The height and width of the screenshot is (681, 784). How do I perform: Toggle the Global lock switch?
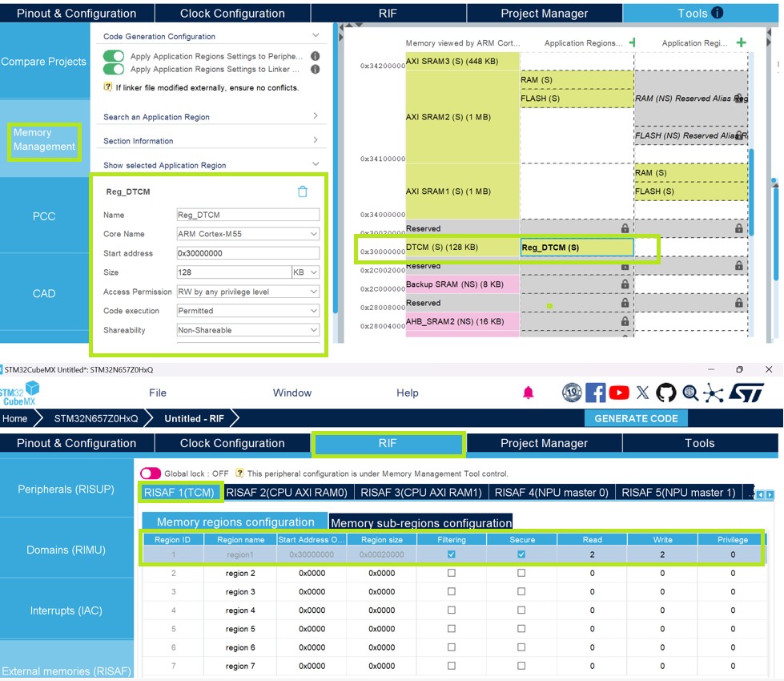pos(151,473)
